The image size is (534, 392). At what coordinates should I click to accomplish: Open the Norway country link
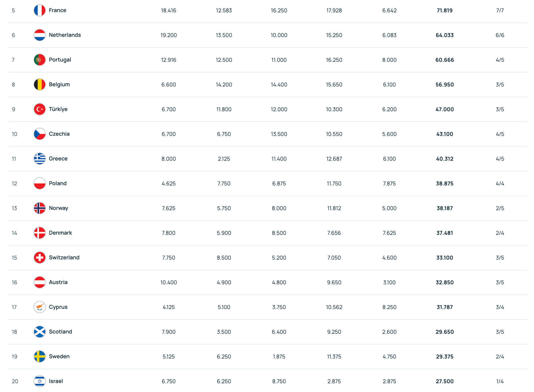pos(58,208)
